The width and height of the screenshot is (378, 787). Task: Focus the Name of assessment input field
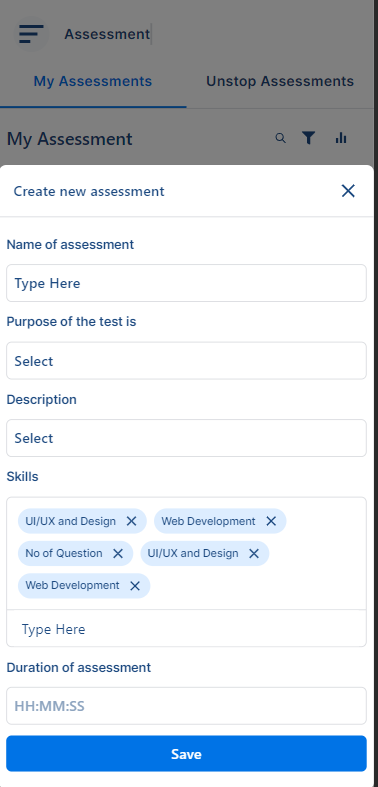pos(186,283)
